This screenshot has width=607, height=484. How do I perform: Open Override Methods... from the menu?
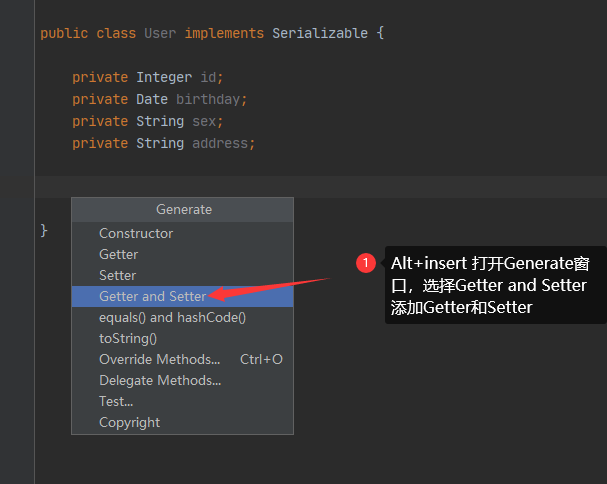tap(159, 359)
